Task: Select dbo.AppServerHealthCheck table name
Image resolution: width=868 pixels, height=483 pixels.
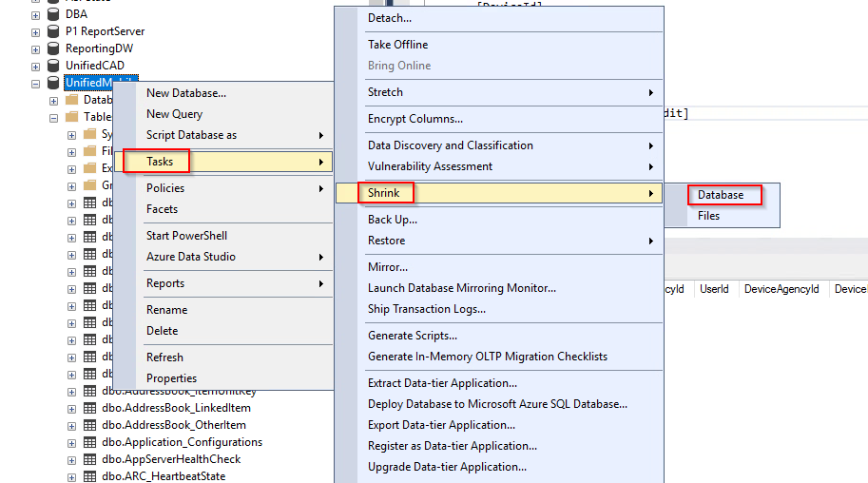Action: [x=171, y=460]
